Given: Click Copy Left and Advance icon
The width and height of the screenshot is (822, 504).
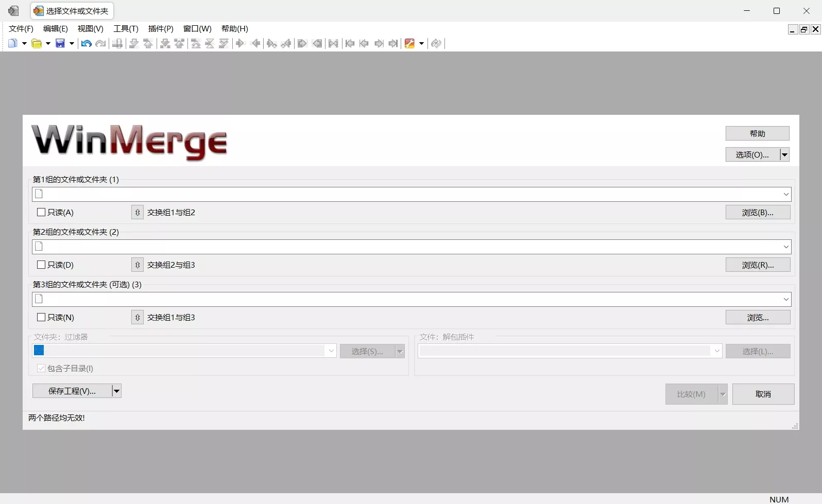Looking at the screenshot, I should pyautogui.click(x=286, y=43).
